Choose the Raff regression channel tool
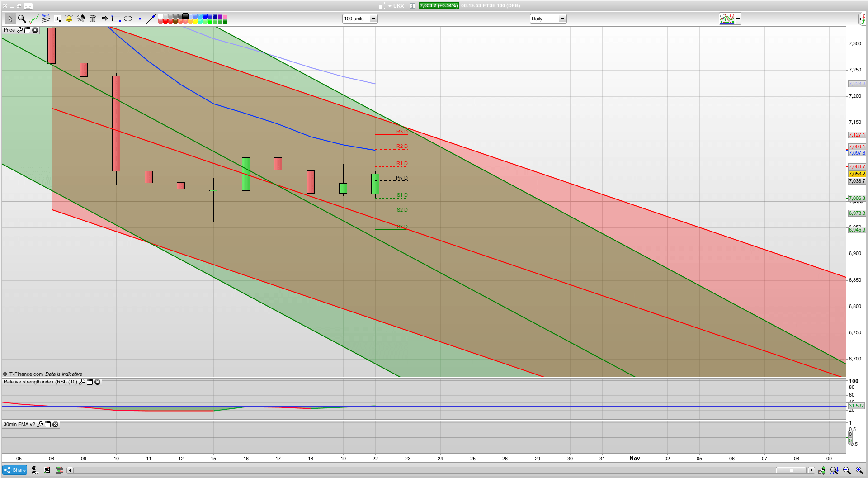The height and width of the screenshot is (478, 868). coord(45,19)
